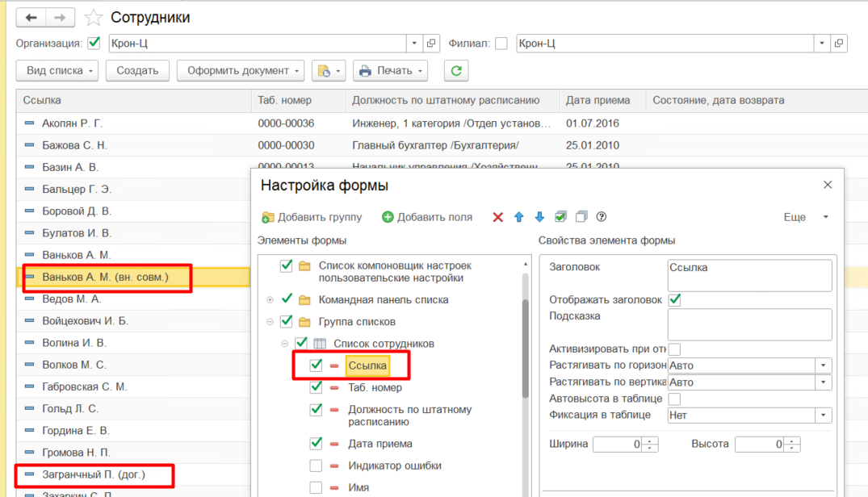Click Добавить группу button
The image size is (868, 497).
pos(312,217)
